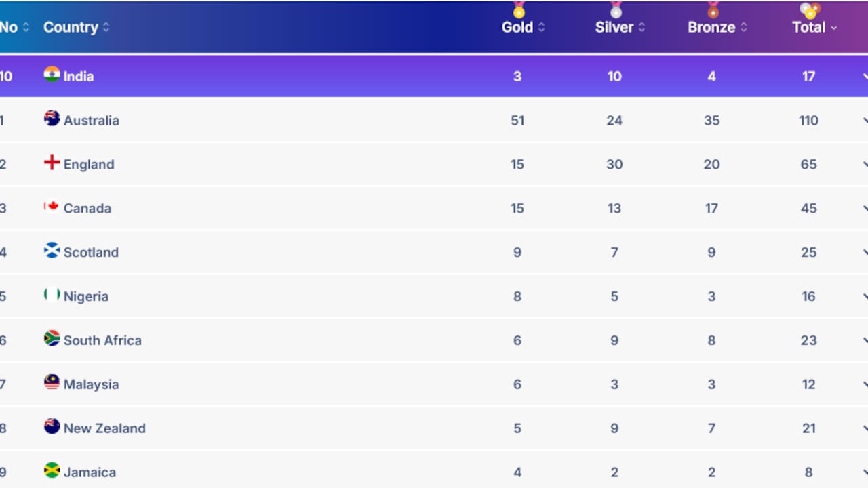Sort table by Country name header
This screenshot has height=488, width=868.
tap(77, 27)
